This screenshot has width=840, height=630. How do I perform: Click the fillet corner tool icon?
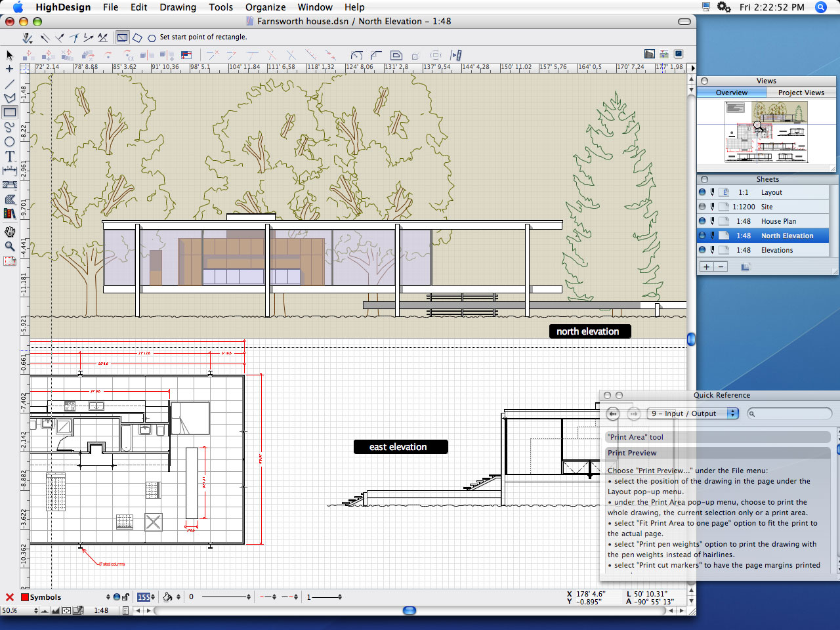point(356,55)
